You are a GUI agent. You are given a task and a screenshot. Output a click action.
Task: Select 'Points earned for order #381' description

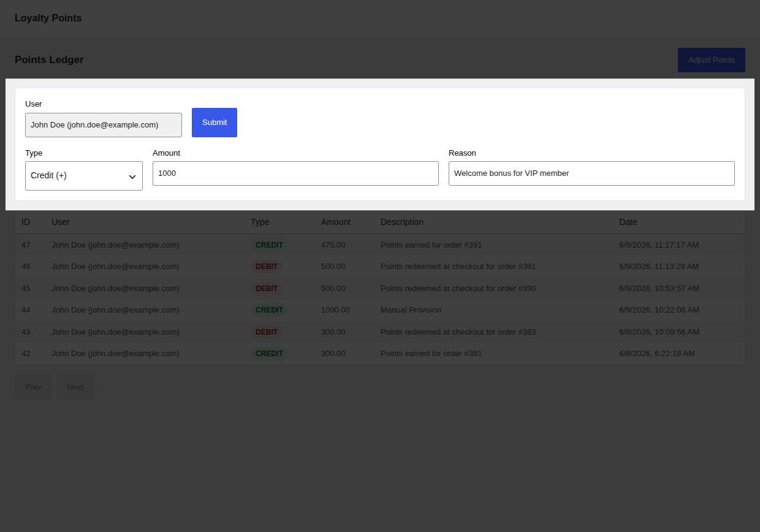pyautogui.click(x=431, y=354)
